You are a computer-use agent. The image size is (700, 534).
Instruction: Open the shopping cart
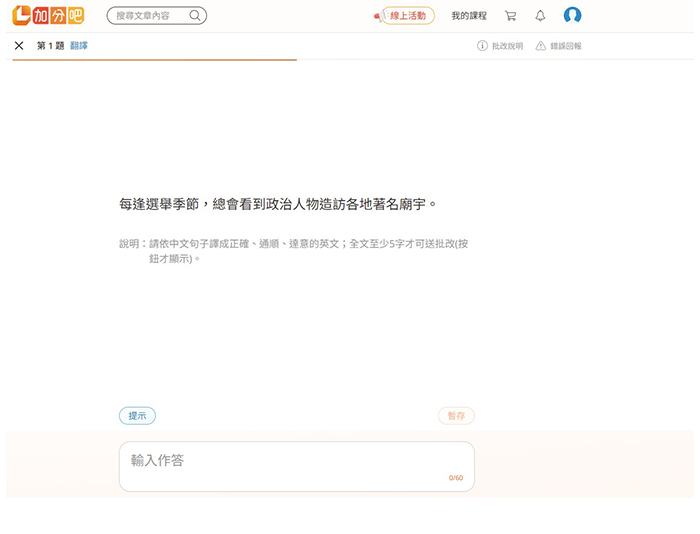pos(511,16)
